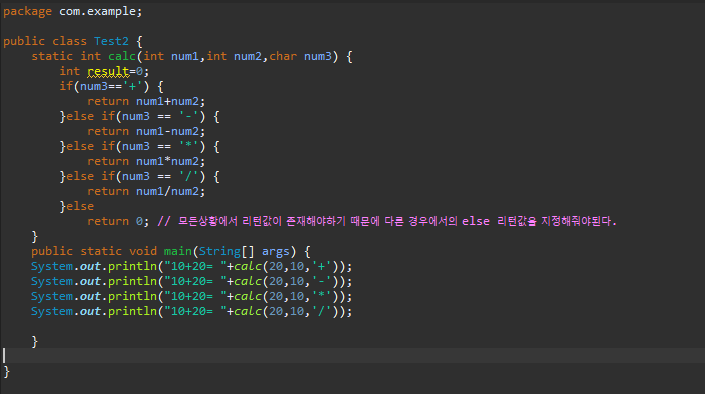Click the final closing brace of the class
705x394 pixels.
pos(6,372)
